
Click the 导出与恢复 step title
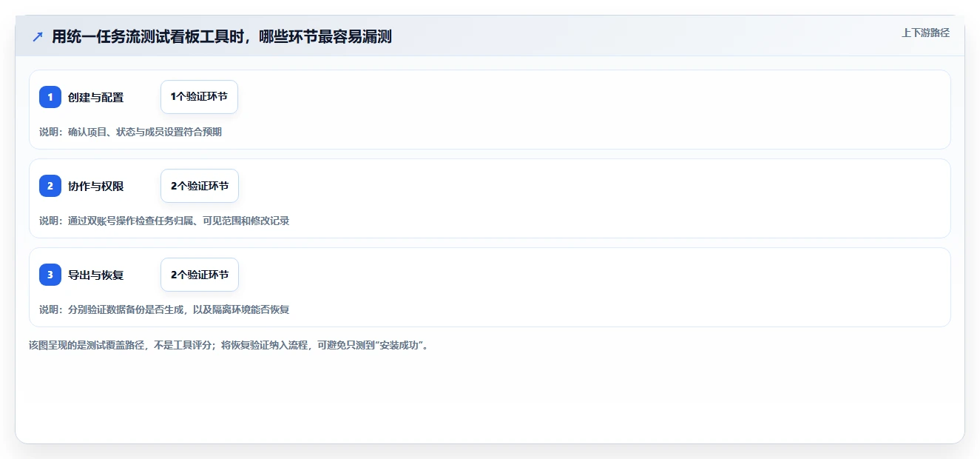click(95, 275)
